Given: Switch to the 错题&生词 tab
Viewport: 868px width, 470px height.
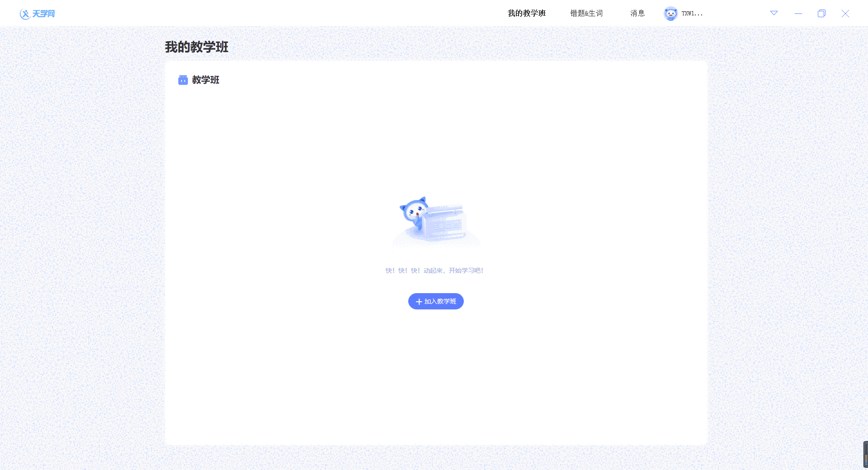Looking at the screenshot, I should point(586,14).
